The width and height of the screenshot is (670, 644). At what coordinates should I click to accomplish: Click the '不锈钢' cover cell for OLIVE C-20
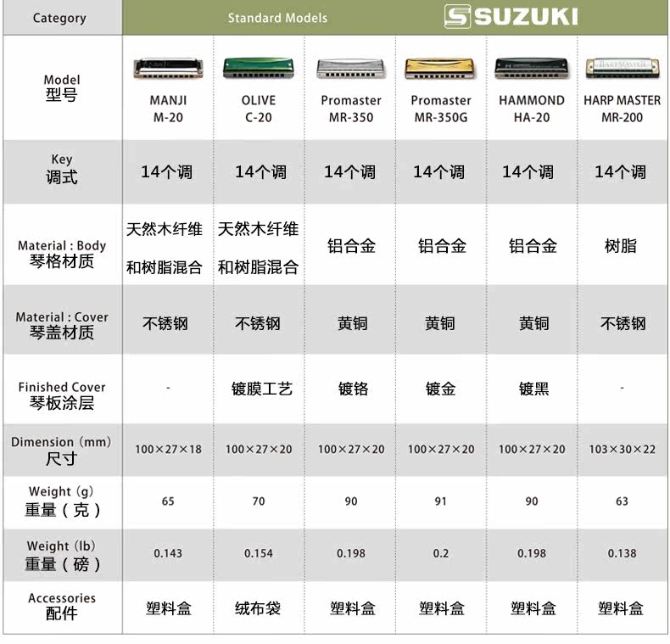pyautogui.click(x=258, y=324)
